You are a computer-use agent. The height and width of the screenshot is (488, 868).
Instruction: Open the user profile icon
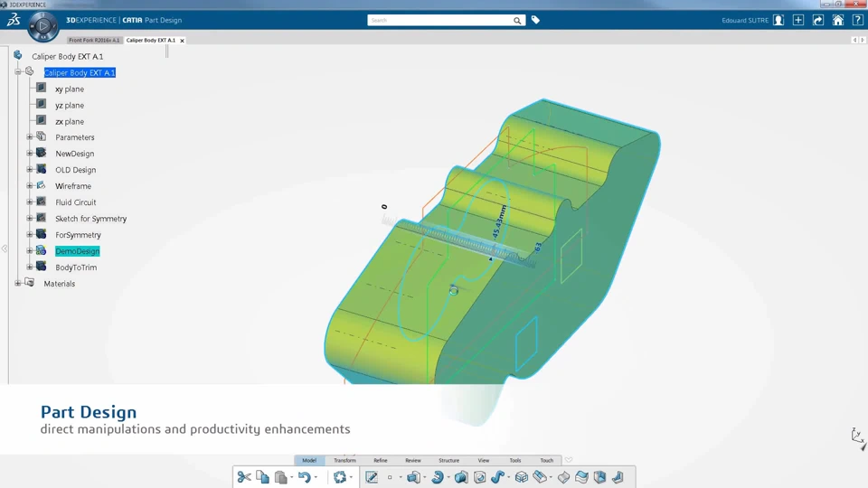[778, 20]
